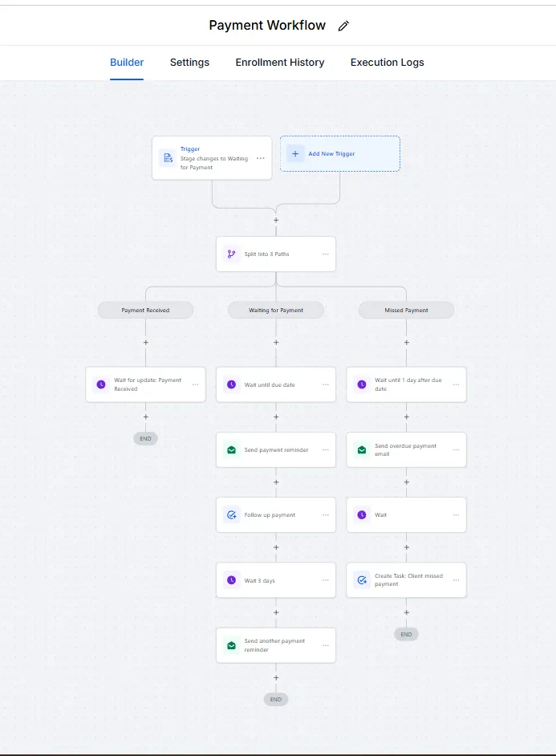Open options for Wait until 1 day after due date

456,384
